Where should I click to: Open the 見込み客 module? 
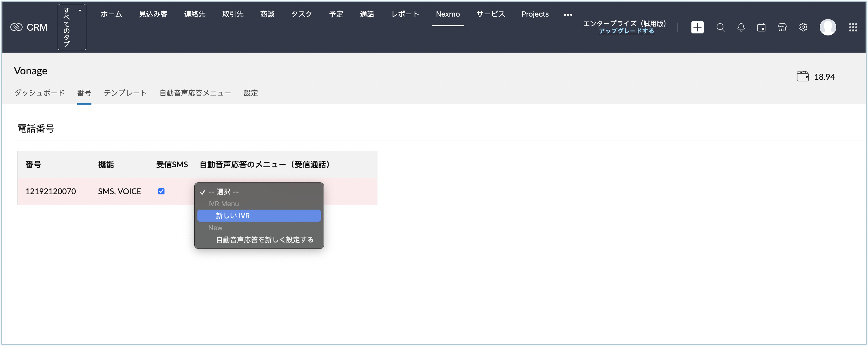coord(153,14)
